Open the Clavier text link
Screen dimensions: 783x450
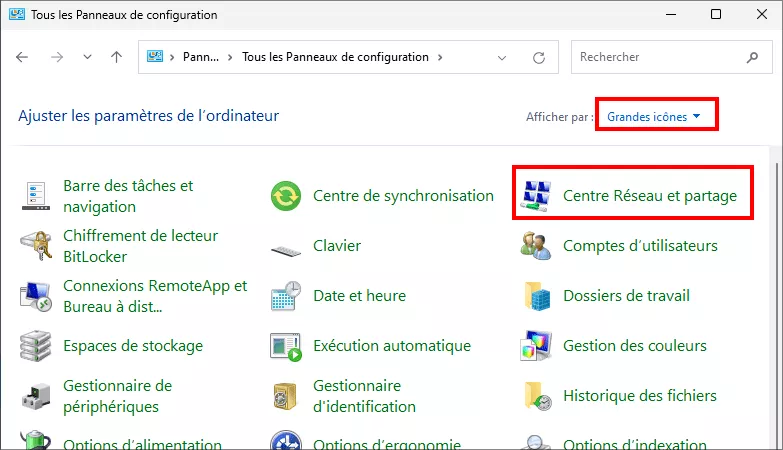coord(337,246)
